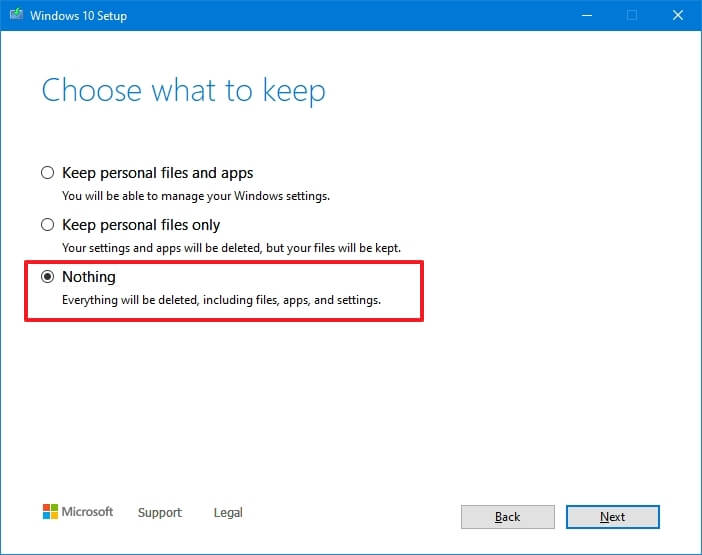Minimize the Windows 10 Setup window
The height and width of the screenshot is (555, 702).
tap(584, 16)
